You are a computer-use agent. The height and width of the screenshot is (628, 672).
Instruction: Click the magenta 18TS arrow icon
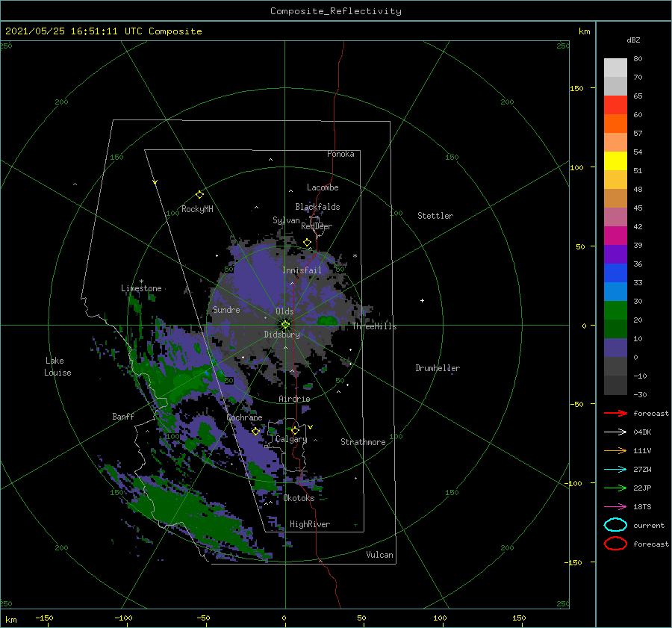point(615,507)
